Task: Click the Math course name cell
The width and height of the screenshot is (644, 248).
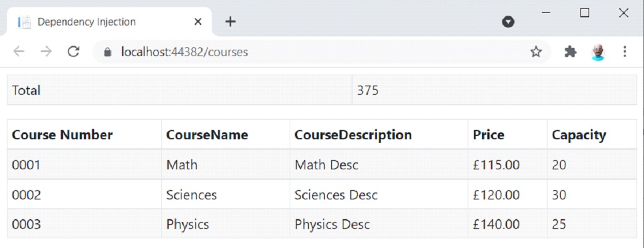Action: pos(182,165)
